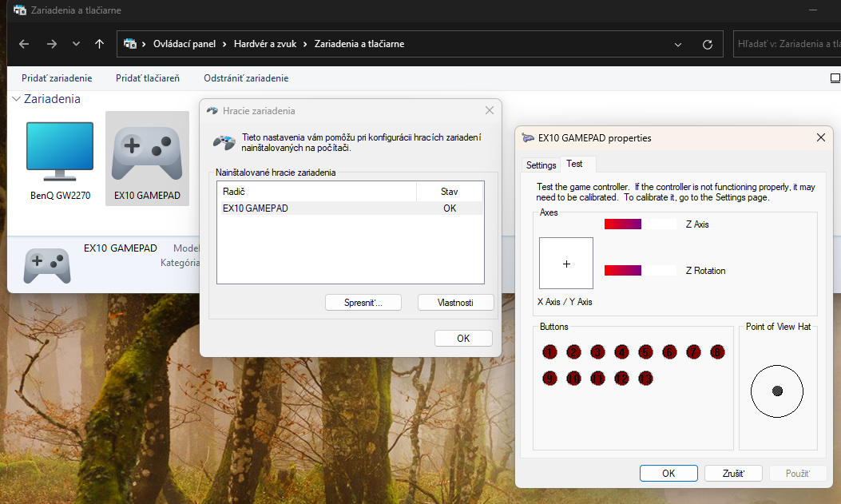Collapse the Zariadenia group section
The width and height of the screenshot is (841, 504).
16,99
